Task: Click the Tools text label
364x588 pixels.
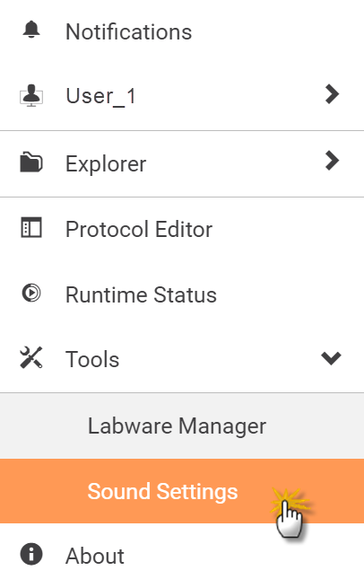Action: click(x=92, y=359)
